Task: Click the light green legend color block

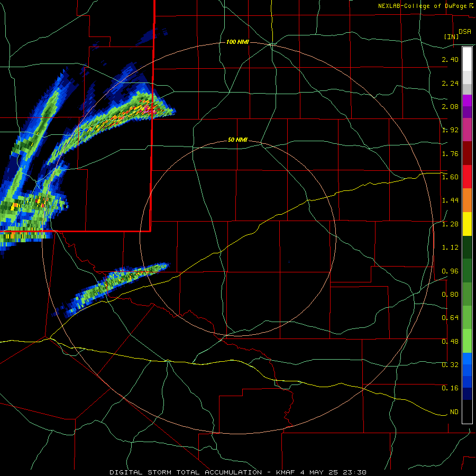Action: [x=467, y=341]
